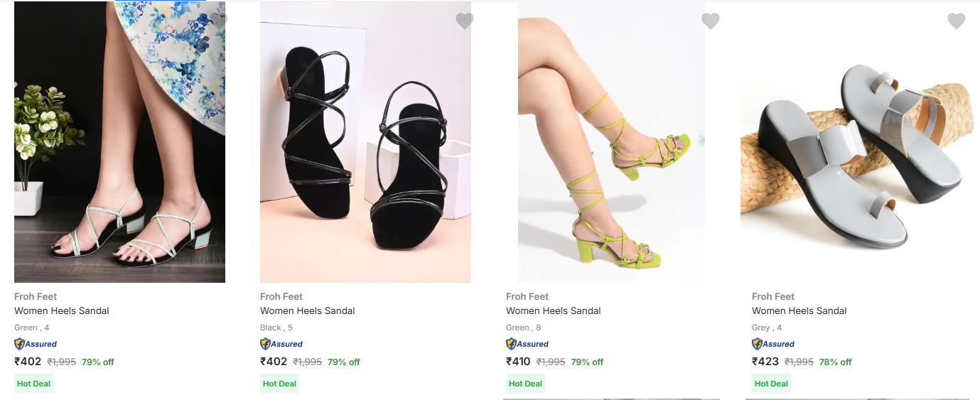Viewport: 980px width, 400px height.
Task: Add grey wedge sandal to wishlist
Action: 956,21
